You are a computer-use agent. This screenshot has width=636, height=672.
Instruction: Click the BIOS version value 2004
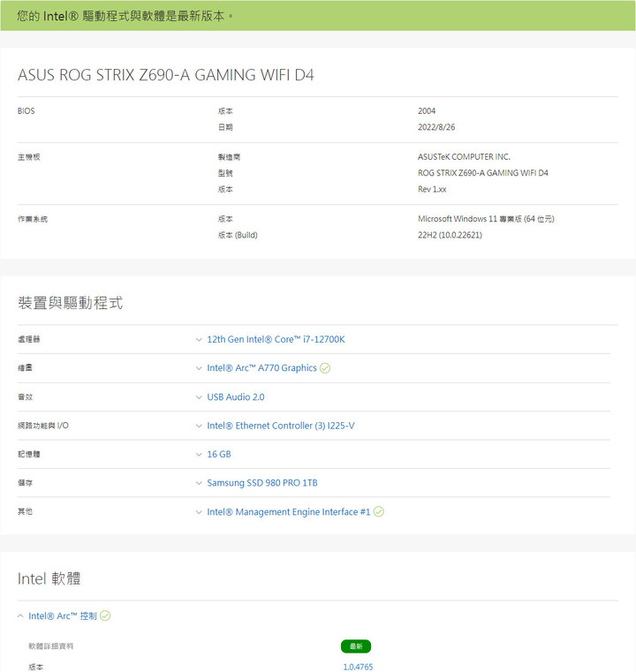[427, 111]
